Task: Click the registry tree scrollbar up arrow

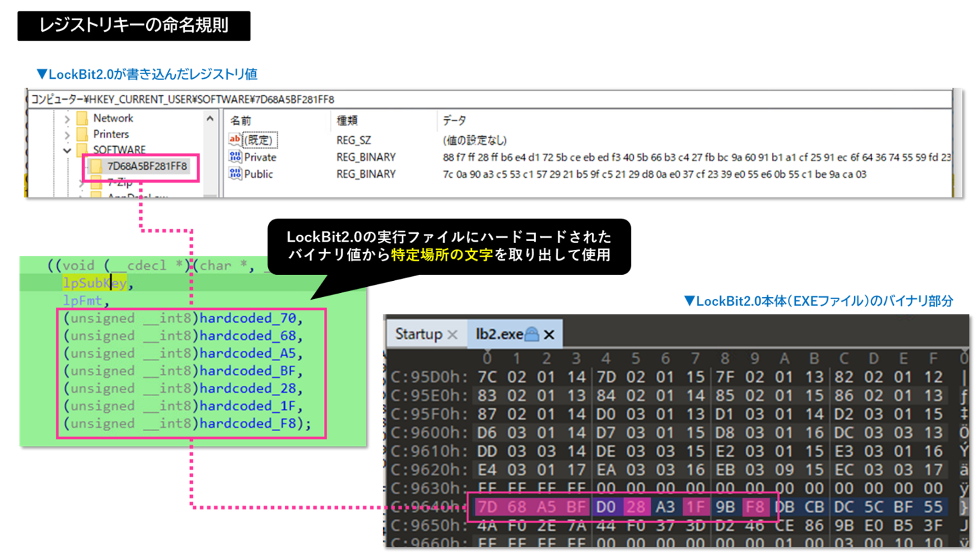Action: 209,119
